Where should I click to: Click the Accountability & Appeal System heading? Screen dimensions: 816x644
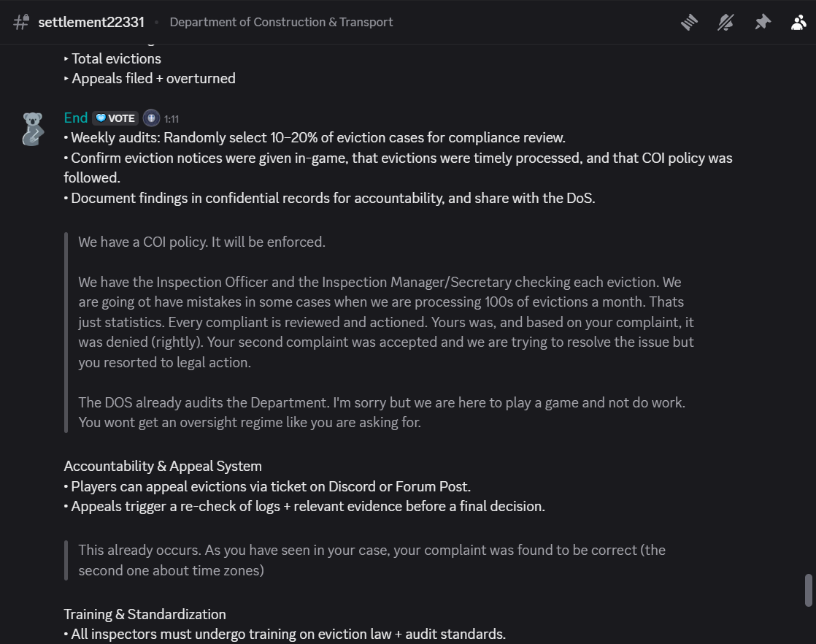pyautogui.click(x=163, y=467)
